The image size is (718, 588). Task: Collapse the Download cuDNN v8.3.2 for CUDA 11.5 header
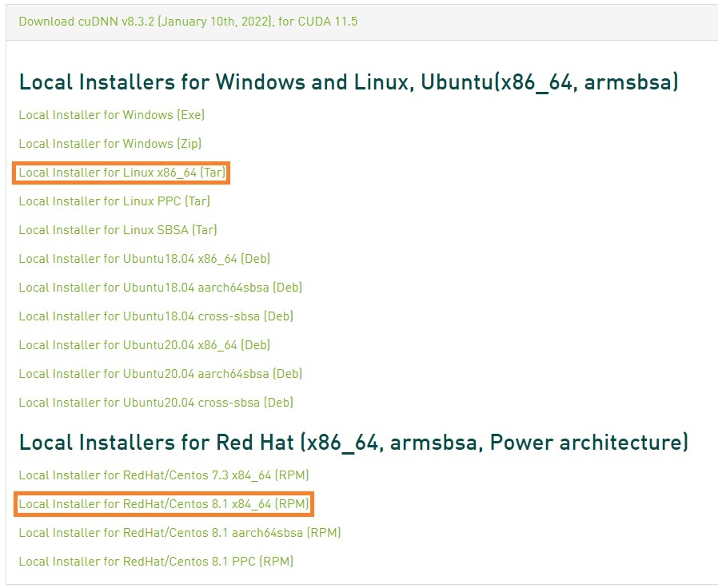pos(188,22)
